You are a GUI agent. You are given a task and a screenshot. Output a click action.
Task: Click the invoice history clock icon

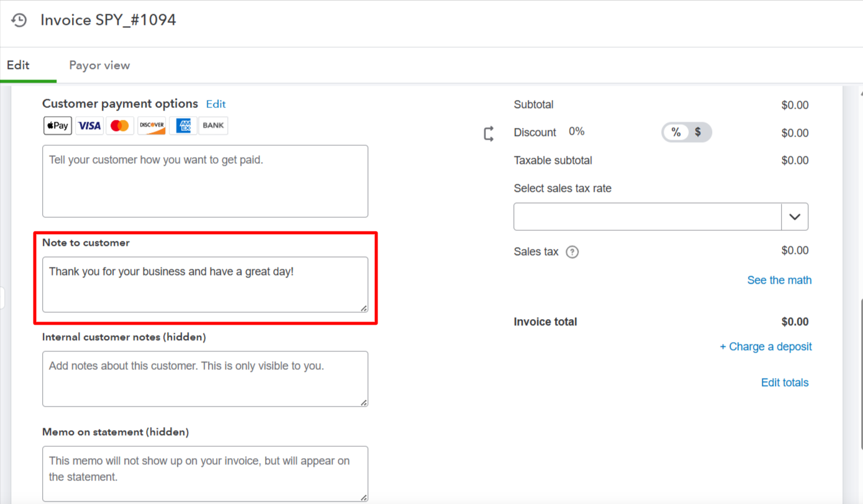[19, 20]
